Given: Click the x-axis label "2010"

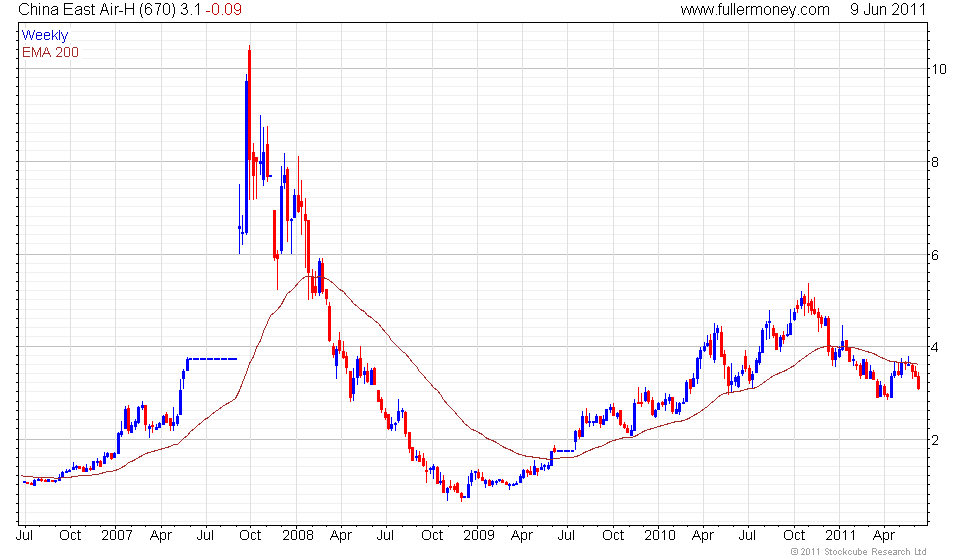Looking at the screenshot, I should pyautogui.click(x=660, y=535).
